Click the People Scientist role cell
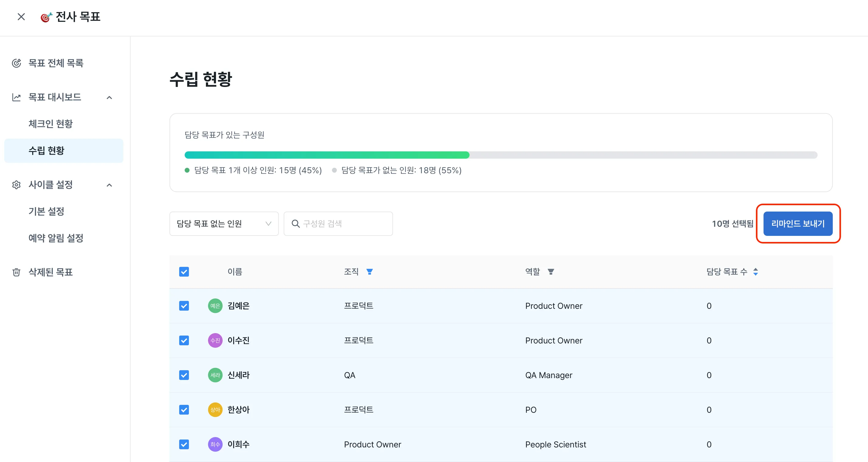Screen dimensions: 868x462 pos(556,444)
